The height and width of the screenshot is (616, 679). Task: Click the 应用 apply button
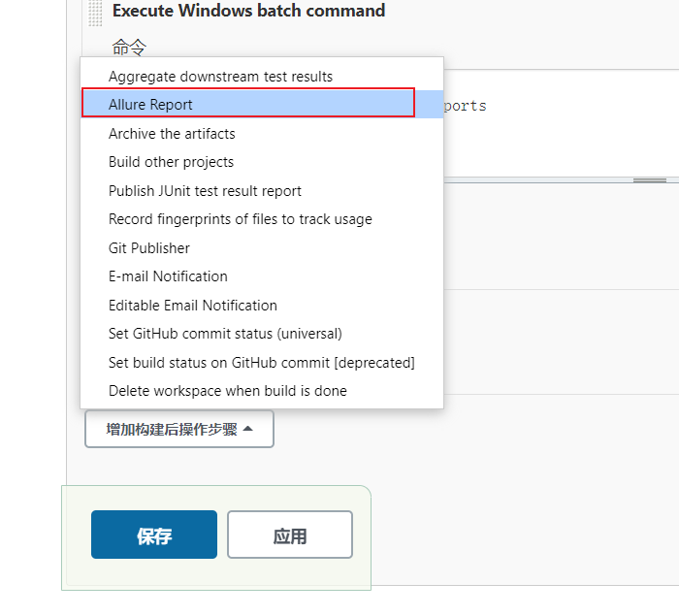tap(290, 535)
